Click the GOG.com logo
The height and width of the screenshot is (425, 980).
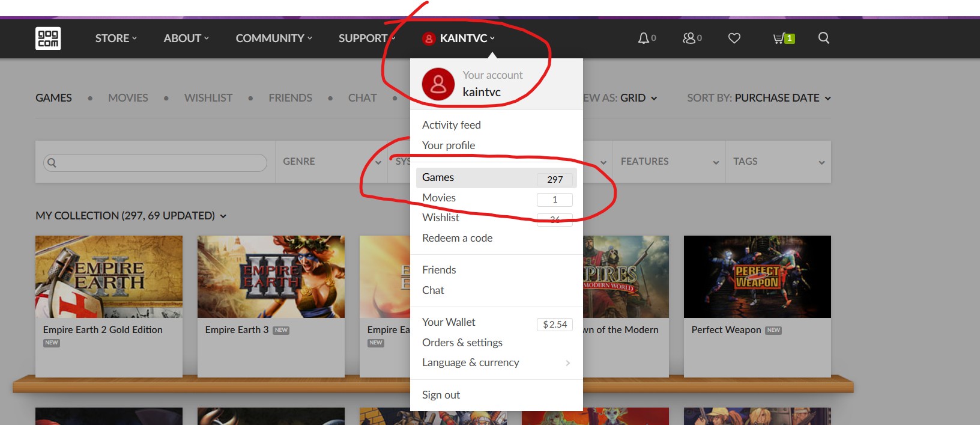point(48,38)
